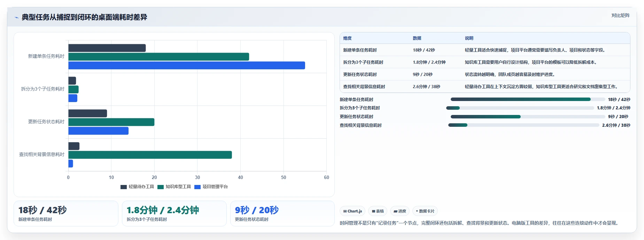The height and width of the screenshot is (240, 644).
Task: Click the description starting 知识库工具需要用户自行设计结构
Action: click(532, 62)
